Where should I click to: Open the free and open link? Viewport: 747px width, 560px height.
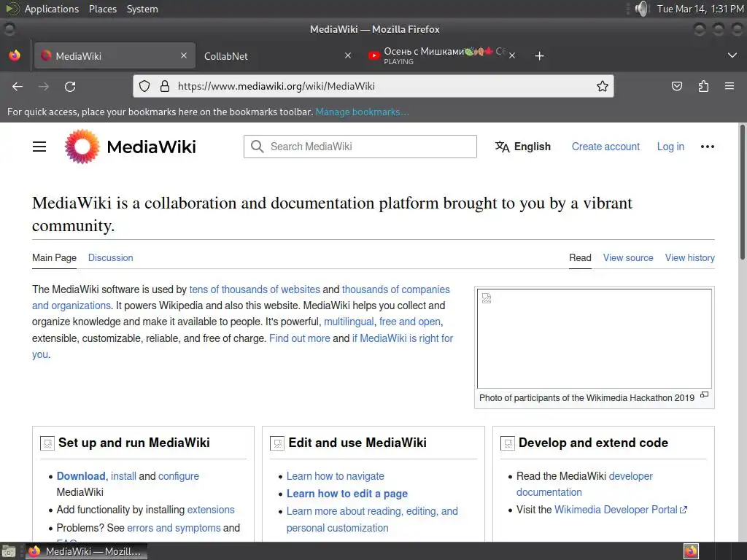coord(410,322)
